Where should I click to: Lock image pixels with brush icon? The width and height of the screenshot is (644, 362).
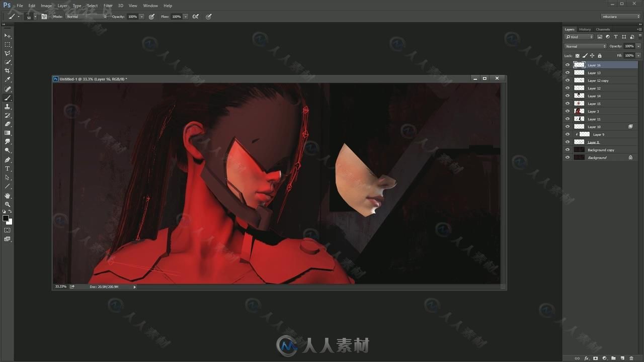click(x=585, y=56)
